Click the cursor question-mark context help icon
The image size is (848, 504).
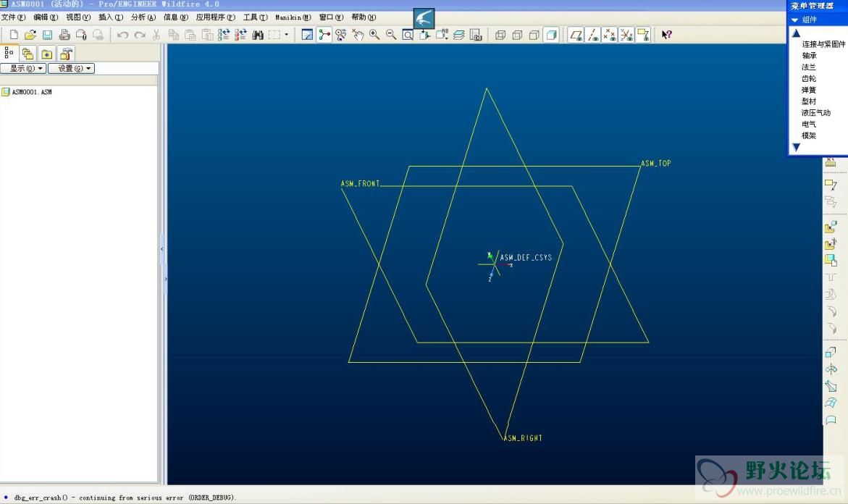667,35
